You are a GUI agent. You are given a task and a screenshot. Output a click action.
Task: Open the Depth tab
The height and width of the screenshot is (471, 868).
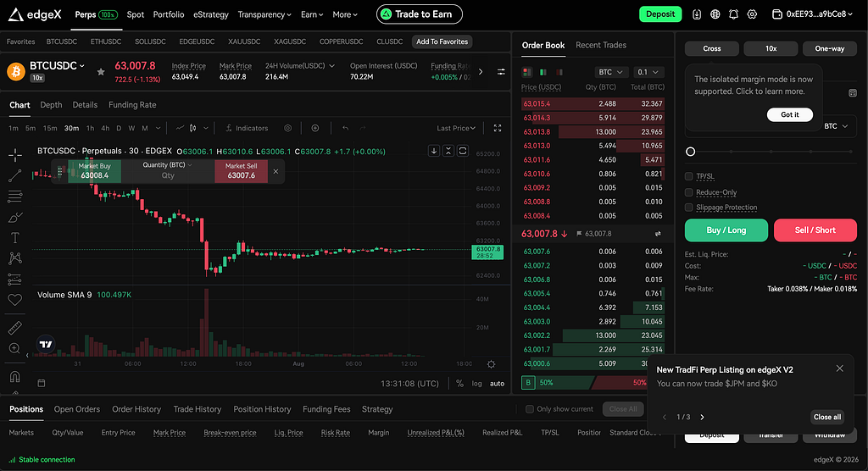point(51,104)
